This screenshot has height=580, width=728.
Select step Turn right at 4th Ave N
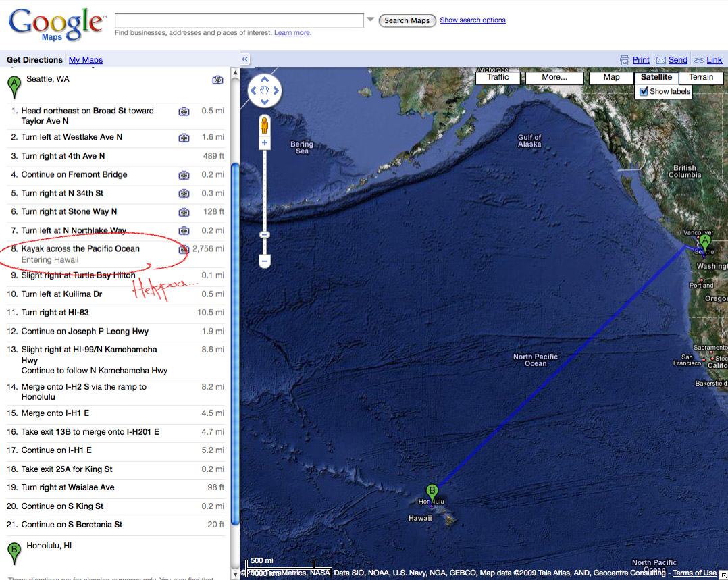coord(115,157)
